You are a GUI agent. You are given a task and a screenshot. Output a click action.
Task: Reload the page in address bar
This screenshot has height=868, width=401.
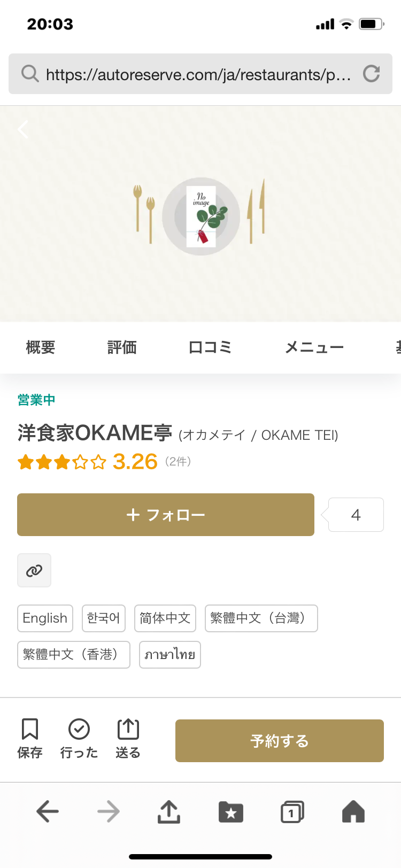371,74
